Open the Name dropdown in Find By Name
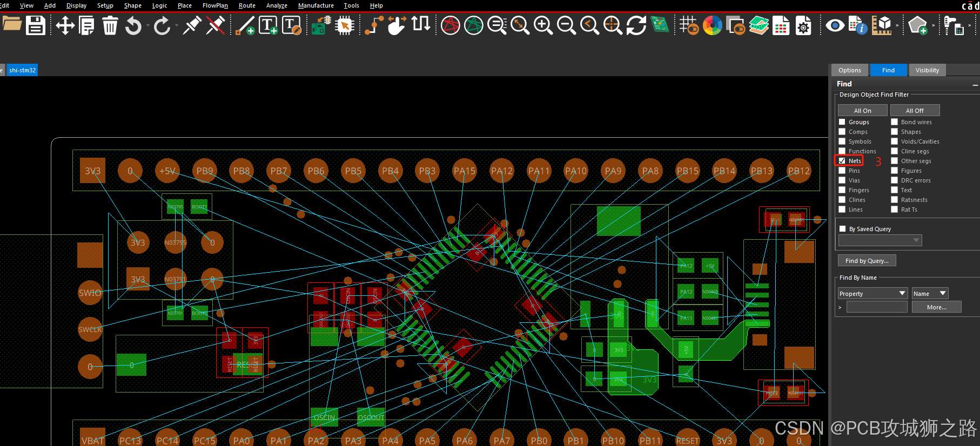This screenshot has width=980, height=446. tap(930, 293)
